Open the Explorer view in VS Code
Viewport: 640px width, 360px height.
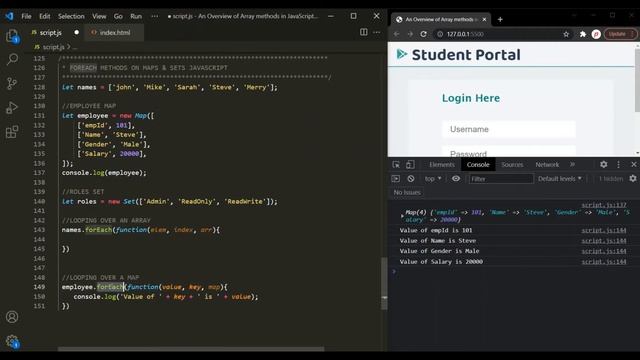click(x=12, y=36)
